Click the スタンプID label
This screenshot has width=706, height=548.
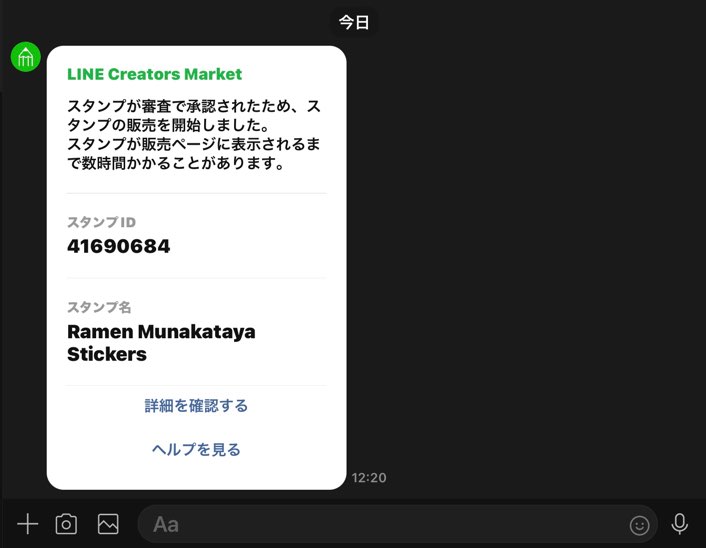(x=101, y=222)
